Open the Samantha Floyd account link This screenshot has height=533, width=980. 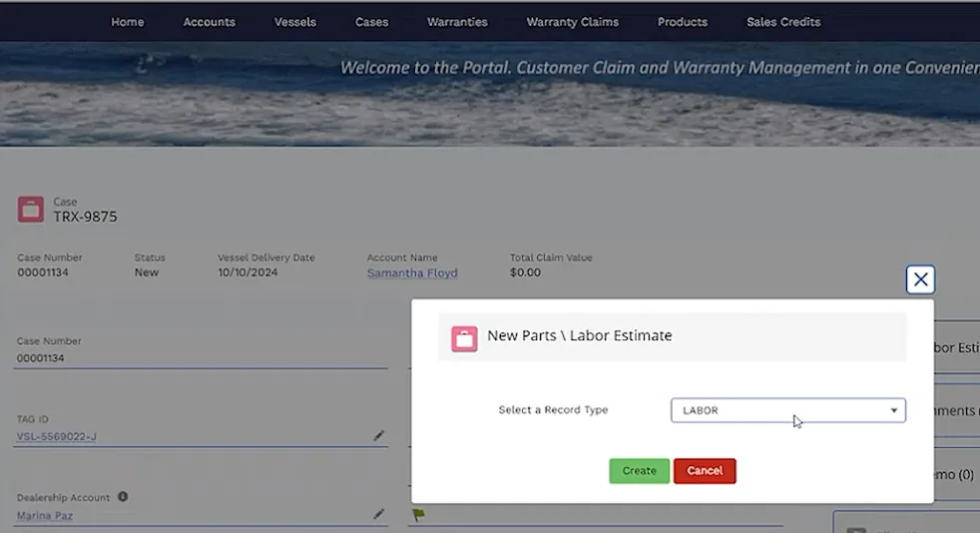tap(412, 272)
